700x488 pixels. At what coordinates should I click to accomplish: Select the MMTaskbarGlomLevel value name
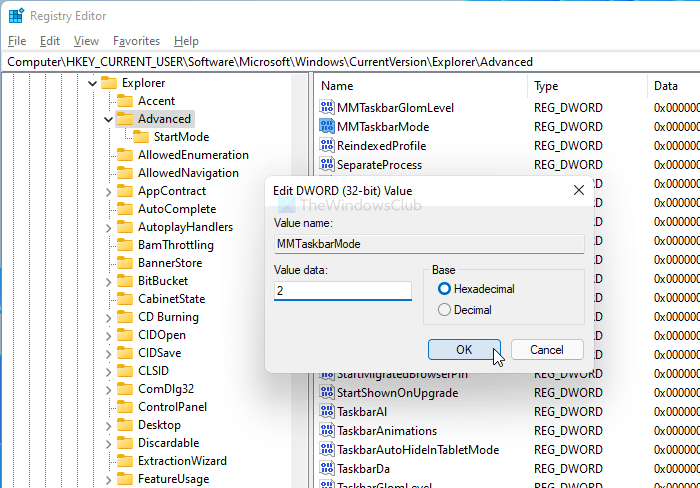point(395,108)
